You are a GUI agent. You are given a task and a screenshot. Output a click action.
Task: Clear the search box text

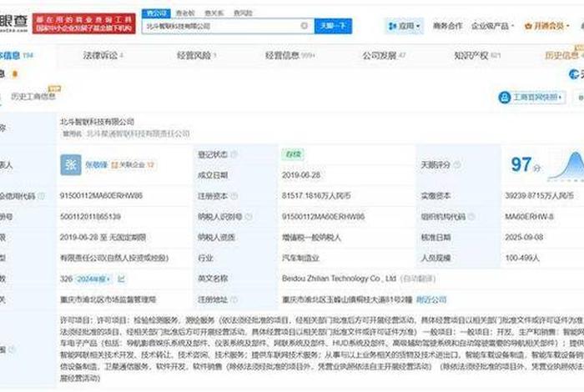coord(304,26)
